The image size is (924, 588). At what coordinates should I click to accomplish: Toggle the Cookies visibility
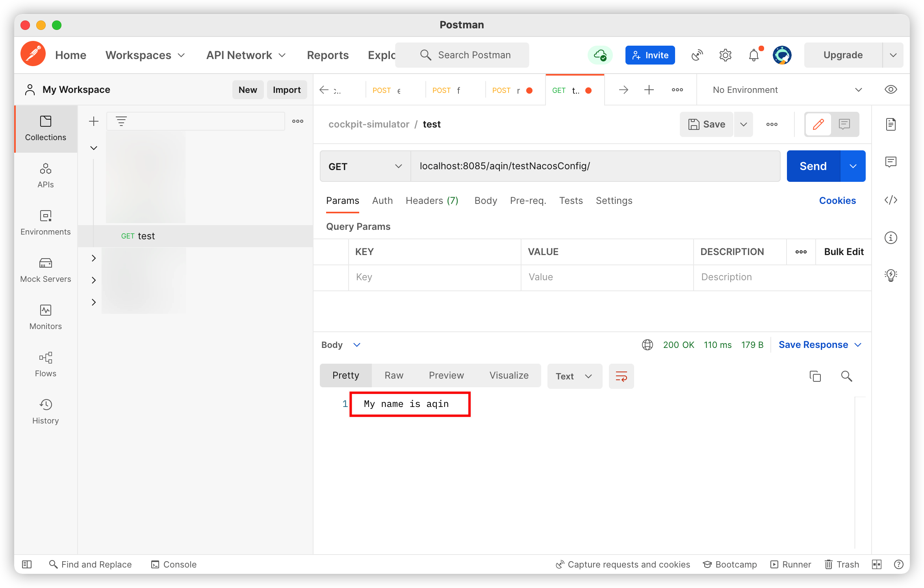coord(837,200)
